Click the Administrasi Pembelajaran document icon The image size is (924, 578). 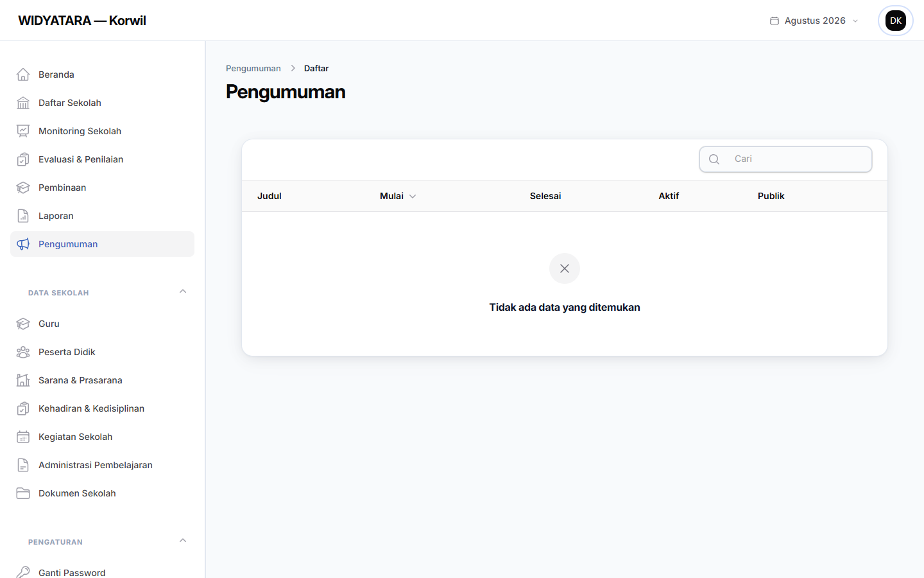(23, 465)
